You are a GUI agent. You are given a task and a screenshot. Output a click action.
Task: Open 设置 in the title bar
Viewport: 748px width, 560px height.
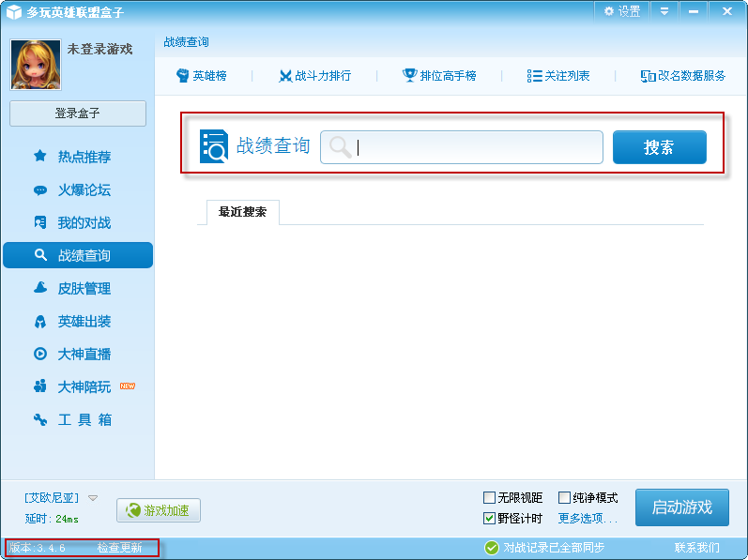click(622, 11)
